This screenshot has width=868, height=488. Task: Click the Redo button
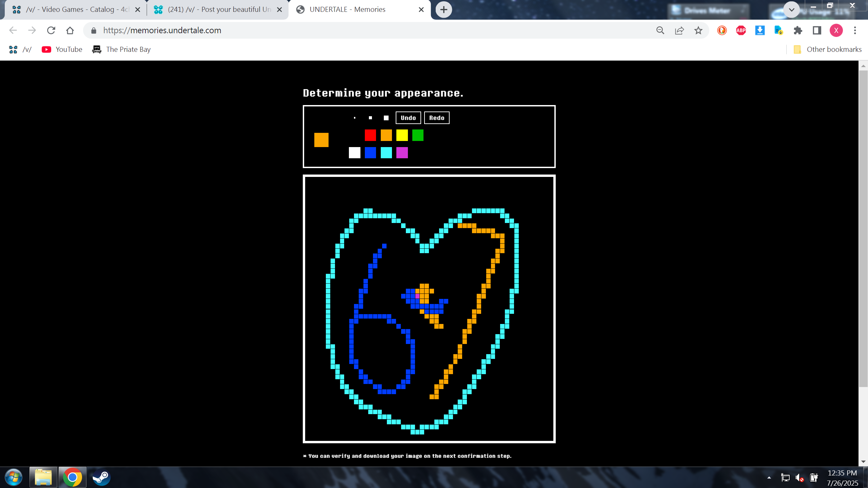pyautogui.click(x=437, y=118)
